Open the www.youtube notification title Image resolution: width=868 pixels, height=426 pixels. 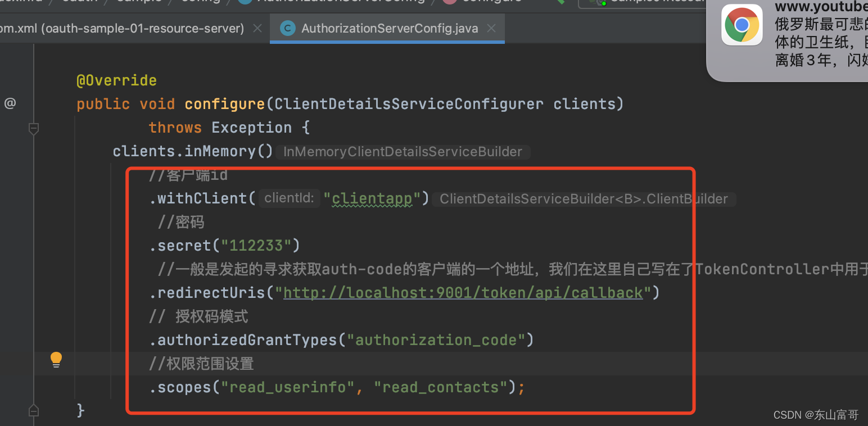[x=821, y=7]
